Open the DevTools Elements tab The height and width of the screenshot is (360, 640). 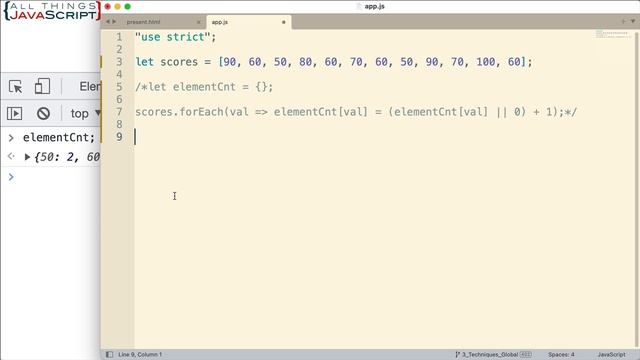coord(89,87)
